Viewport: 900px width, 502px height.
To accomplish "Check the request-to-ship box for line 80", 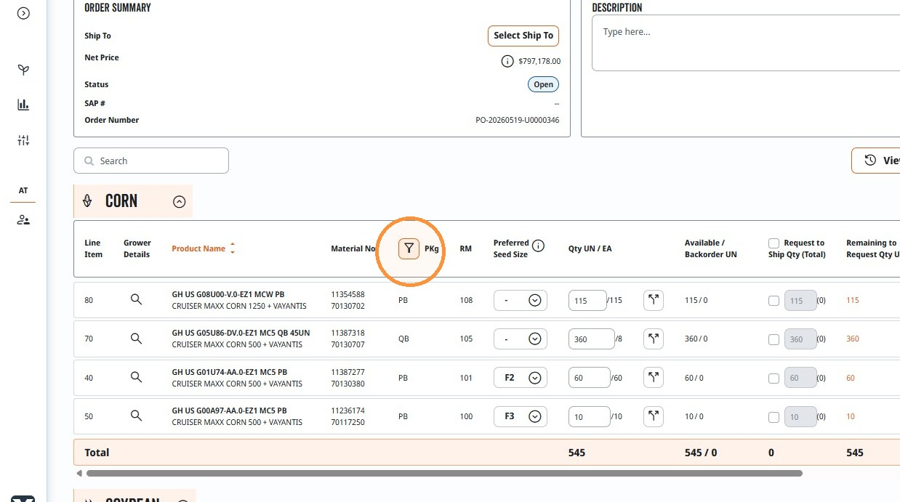I will [x=774, y=301].
